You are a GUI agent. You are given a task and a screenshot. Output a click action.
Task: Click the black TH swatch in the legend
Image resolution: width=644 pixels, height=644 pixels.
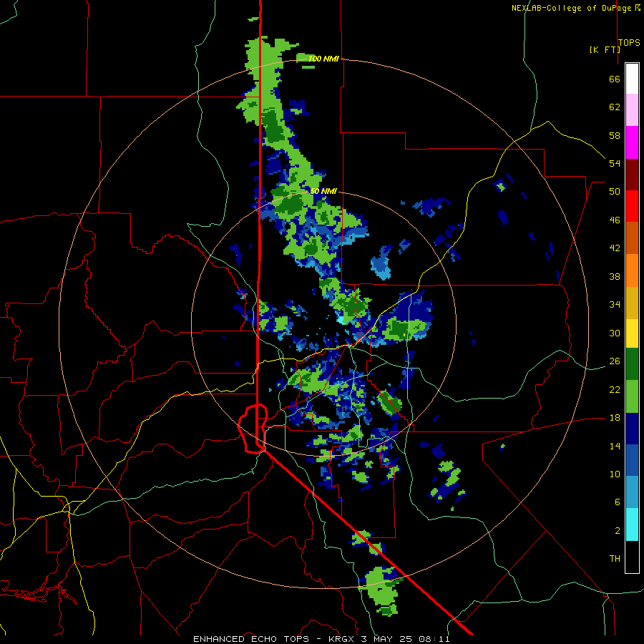click(x=632, y=557)
